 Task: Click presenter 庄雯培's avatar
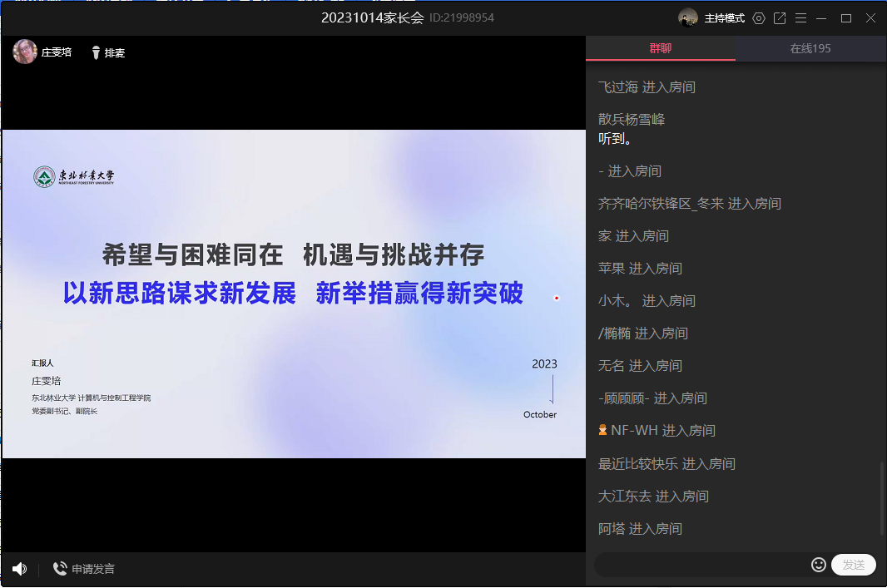(x=25, y=52)
